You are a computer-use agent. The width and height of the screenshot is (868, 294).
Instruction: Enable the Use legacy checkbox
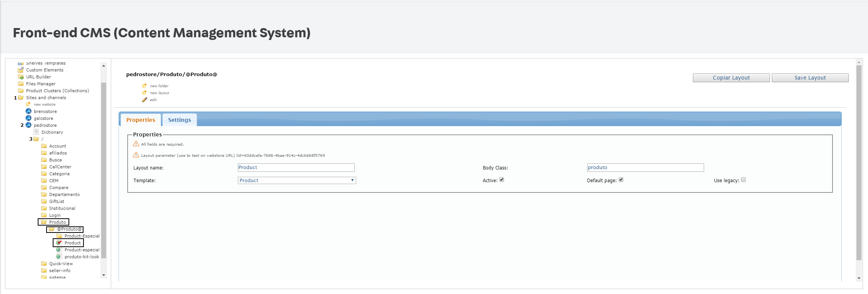(x=743, y=179)
